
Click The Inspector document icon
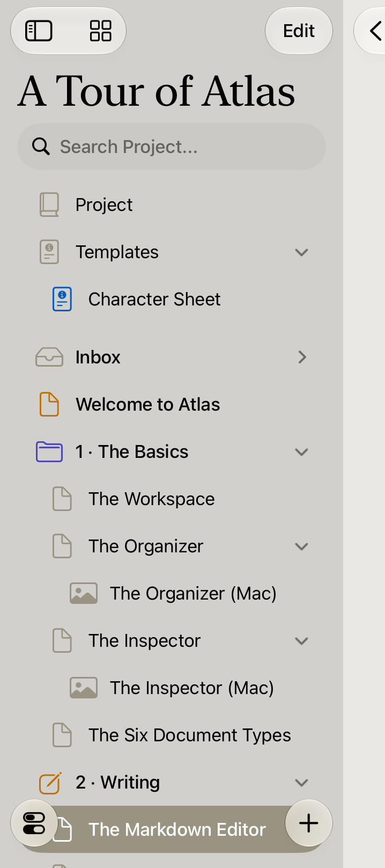[62, 640]
